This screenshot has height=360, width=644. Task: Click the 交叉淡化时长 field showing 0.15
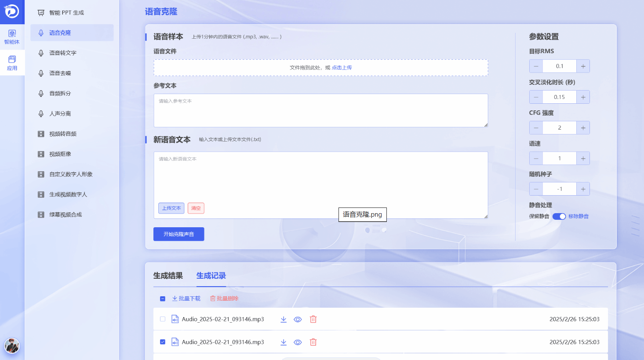point(560,97)
